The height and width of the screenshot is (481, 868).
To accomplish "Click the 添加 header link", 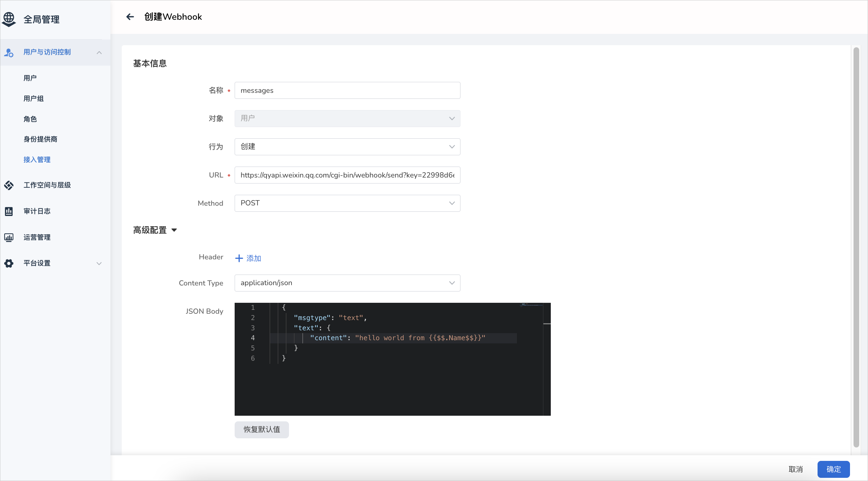I will pos(254,258).
